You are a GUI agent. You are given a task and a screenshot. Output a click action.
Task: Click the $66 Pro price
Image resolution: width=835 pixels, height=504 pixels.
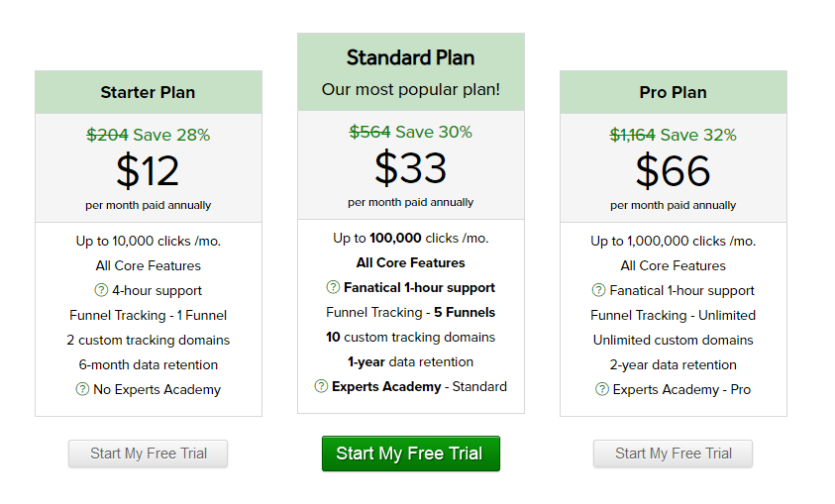coord(673,171)
